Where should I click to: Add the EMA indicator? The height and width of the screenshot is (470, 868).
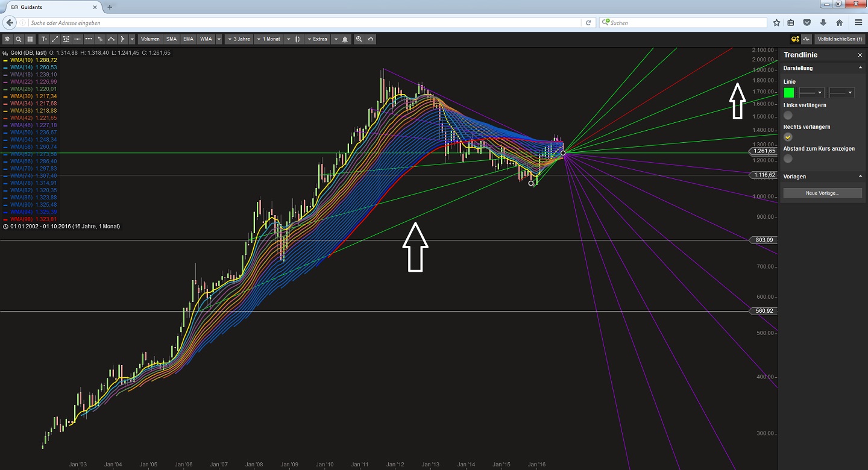[189, 39]
